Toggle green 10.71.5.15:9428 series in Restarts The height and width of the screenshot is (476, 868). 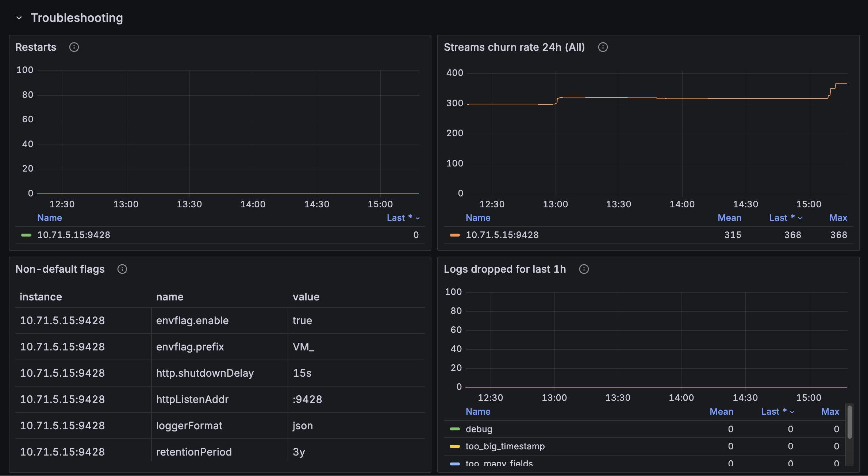tap(74, 235)
